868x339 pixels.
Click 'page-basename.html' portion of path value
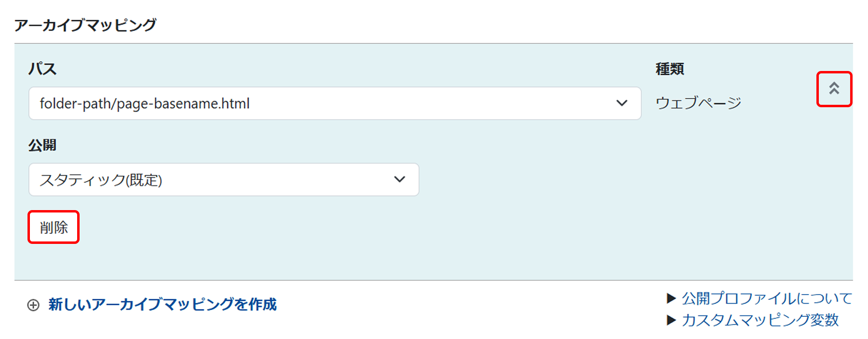pyautogui.click(x=183, y=103)
